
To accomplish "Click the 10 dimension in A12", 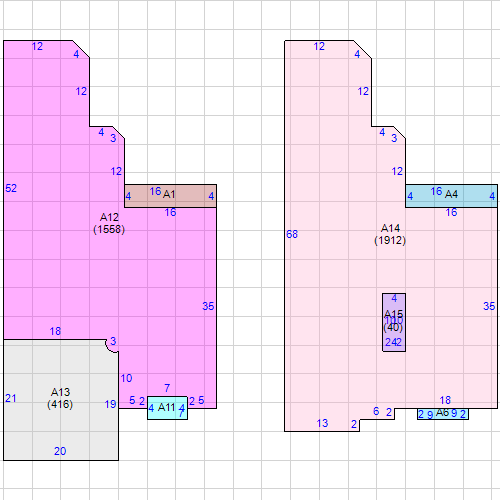I will pyautogui.click(x=126, y=378).
